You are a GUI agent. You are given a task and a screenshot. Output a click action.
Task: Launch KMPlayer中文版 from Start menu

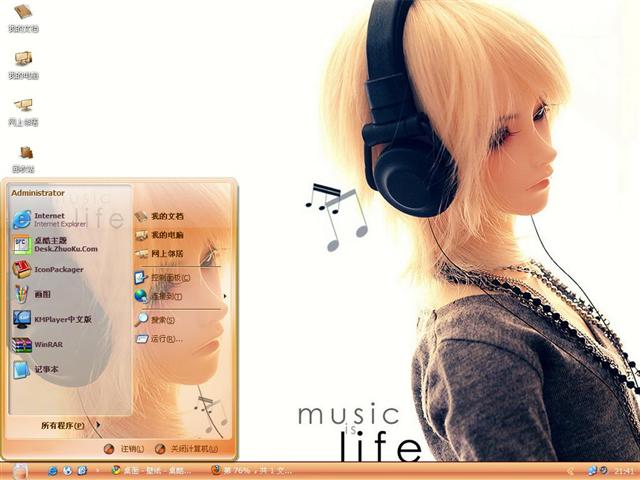[x=52, y=319]
